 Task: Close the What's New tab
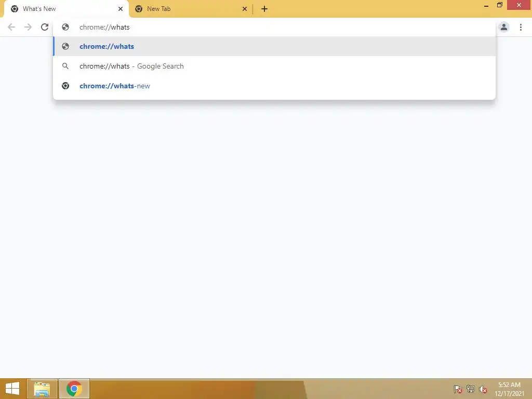coord(121,9)
